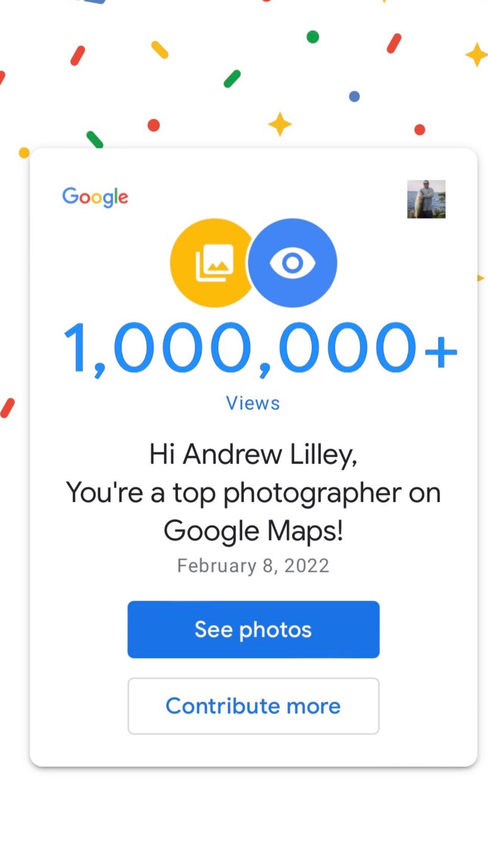The height and width of the screenshot is (868, 488).
Task: Tap the Views label
Action: pyautogui.click(x=253, y=403)
